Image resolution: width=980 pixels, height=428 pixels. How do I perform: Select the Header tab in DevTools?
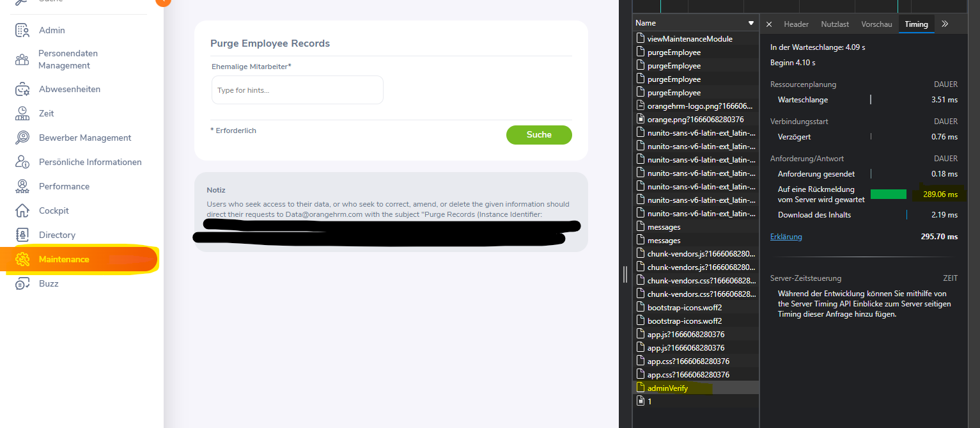pos(796,24)
